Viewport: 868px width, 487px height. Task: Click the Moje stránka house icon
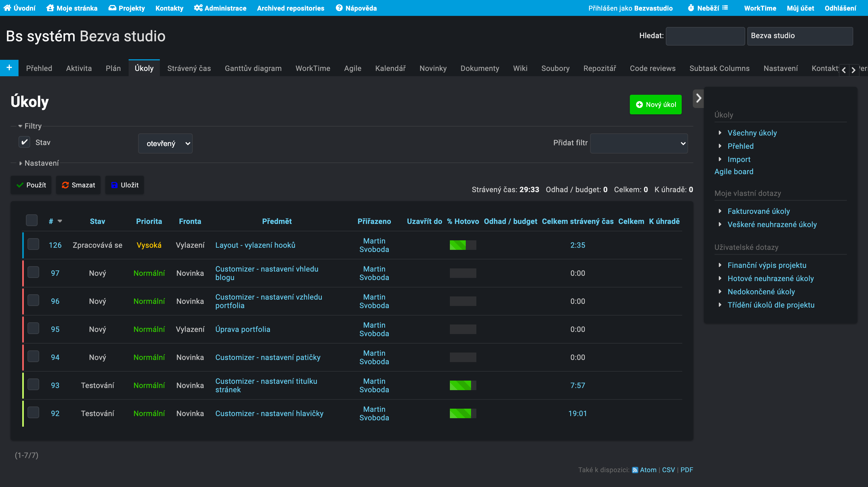pos(50,8)
